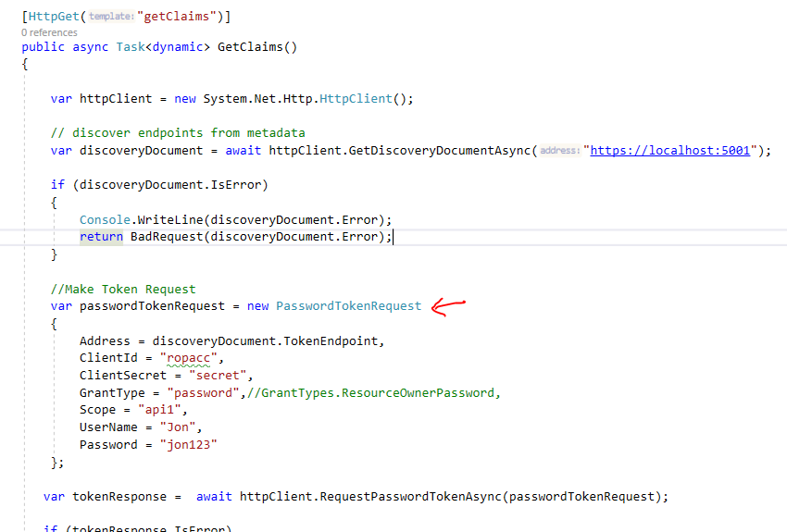Click RequestPasswordTokenAsync method call

[410, 497]
